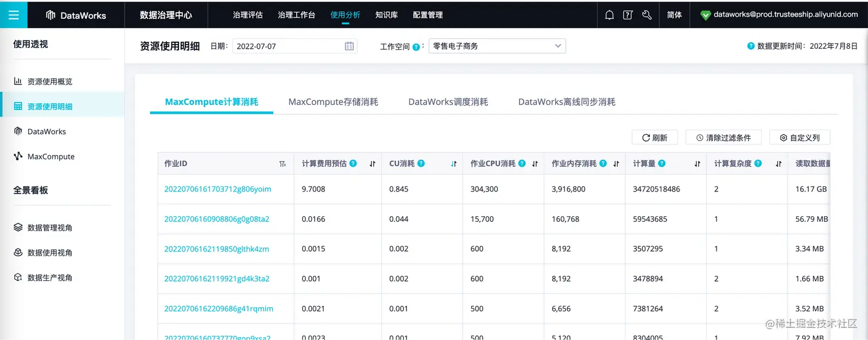Switch to MaxCompute计算消耗 tab

pos(211,102)
